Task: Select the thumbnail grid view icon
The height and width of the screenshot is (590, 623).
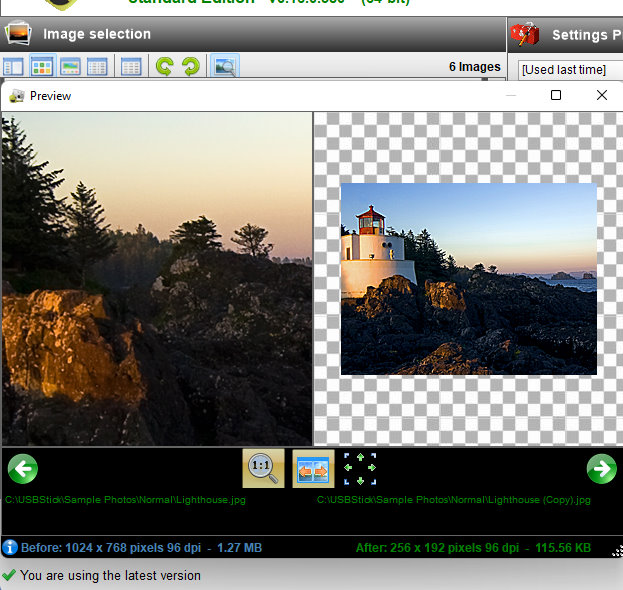Action: tap(42, 67)
